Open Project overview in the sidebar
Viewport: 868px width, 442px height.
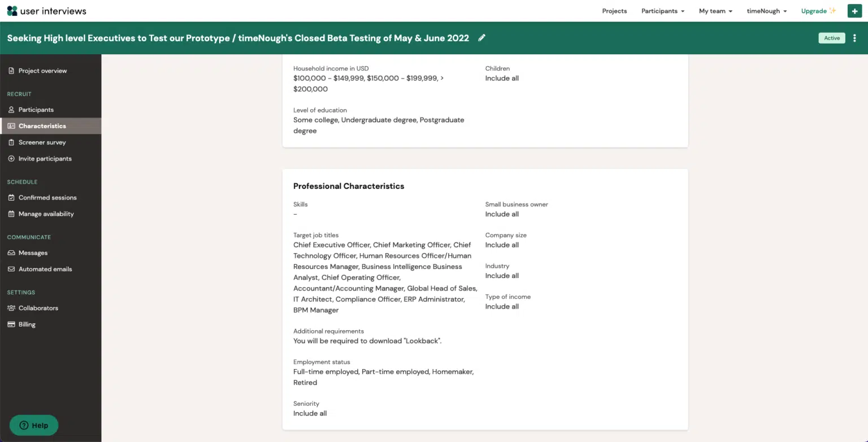[x=42, y=71]
